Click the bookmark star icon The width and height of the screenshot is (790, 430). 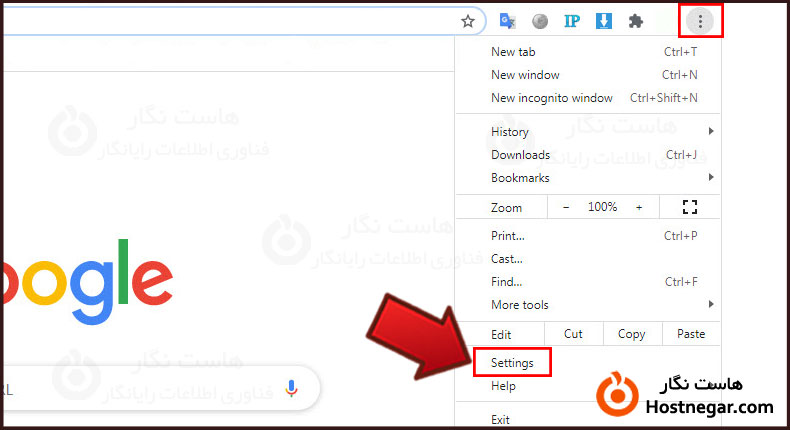coord(468,21)
